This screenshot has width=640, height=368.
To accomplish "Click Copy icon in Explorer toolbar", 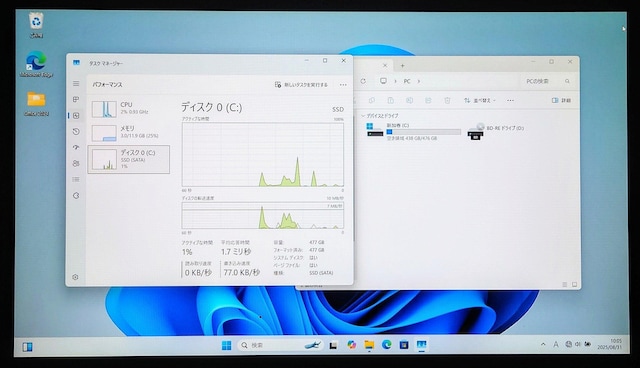I will click(x=371, y=100).
